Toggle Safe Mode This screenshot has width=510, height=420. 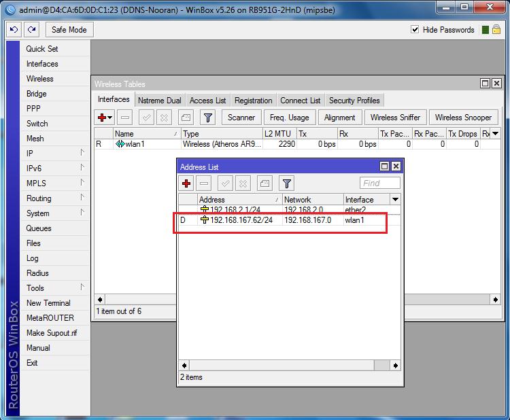[x=69, y=30]
